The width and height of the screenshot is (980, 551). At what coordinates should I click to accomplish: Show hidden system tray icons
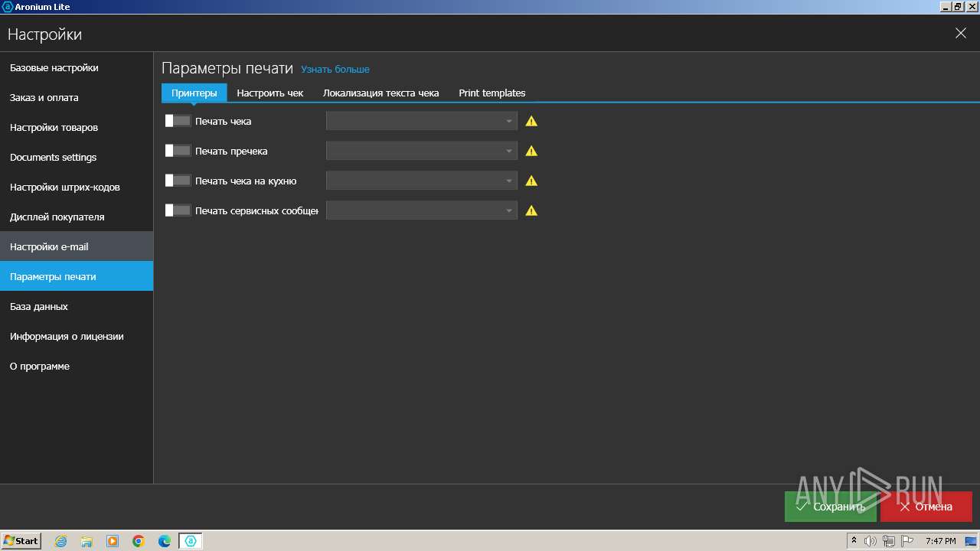pos(854,541)
